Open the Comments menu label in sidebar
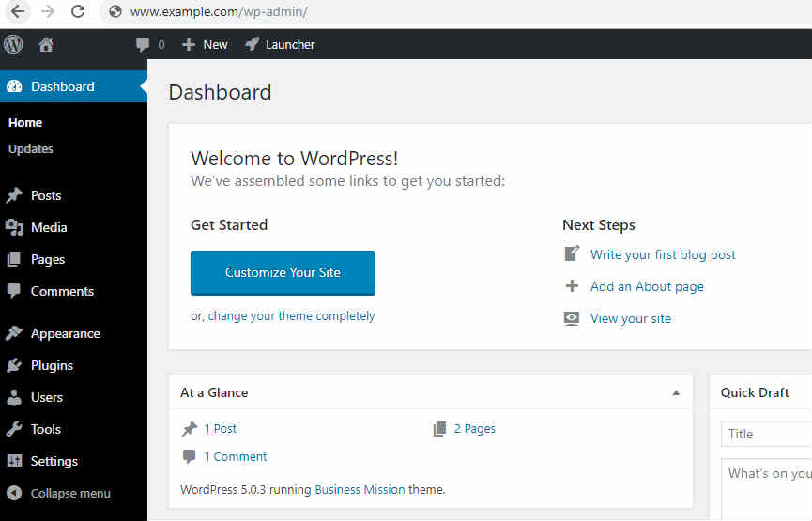 tap(62, 291)
